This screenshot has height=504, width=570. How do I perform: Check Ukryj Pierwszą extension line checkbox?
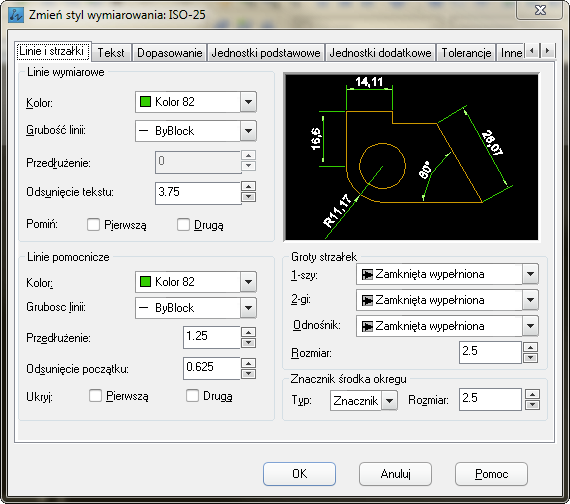pyautogui.click(x=95, y=395)
